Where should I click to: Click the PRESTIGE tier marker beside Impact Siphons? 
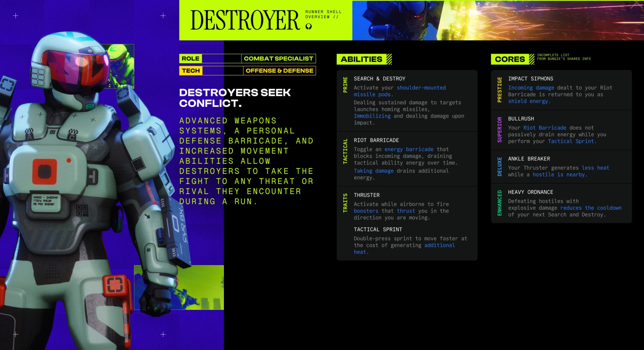coord(500,89)
